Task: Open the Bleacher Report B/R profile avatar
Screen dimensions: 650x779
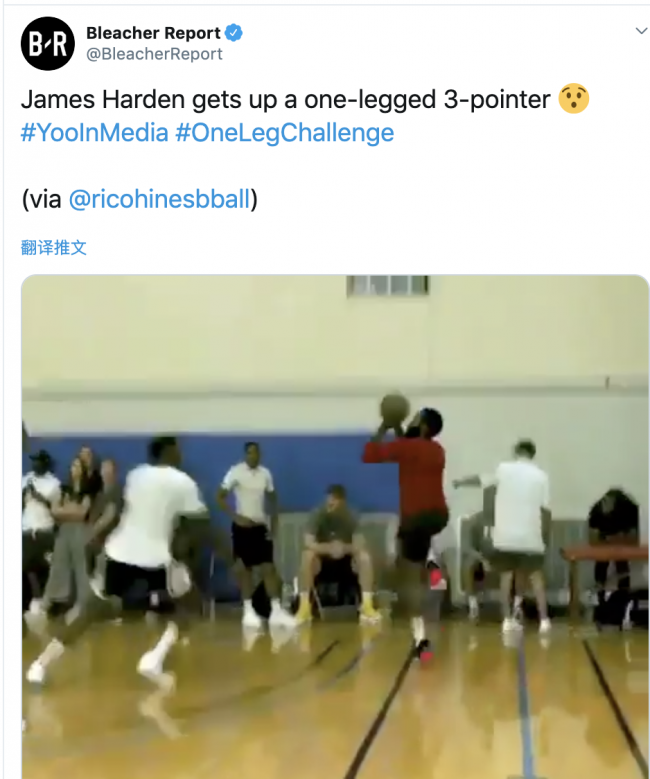Action: (x=48, y=44)
